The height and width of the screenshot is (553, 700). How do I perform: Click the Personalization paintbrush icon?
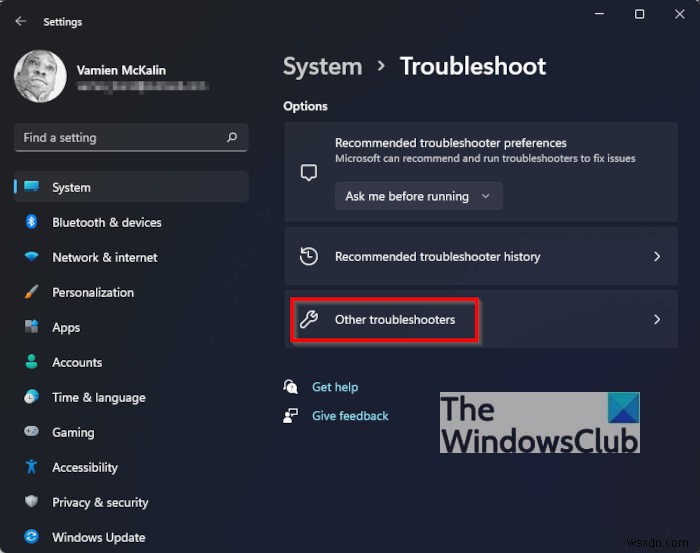click(32, 292)
